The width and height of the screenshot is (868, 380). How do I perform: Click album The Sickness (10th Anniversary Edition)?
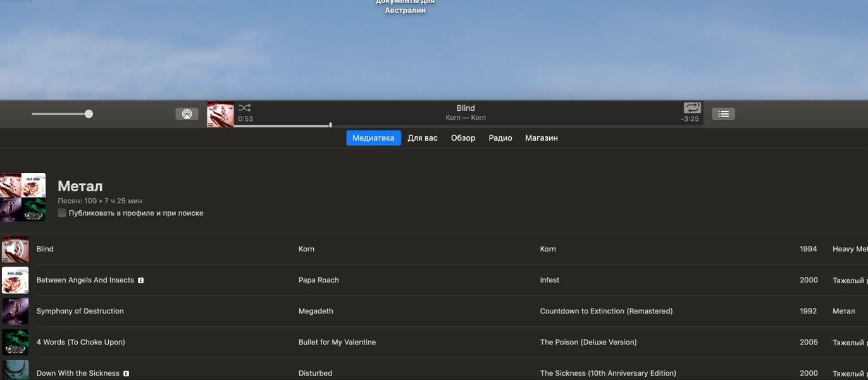[x=608, y=373]
